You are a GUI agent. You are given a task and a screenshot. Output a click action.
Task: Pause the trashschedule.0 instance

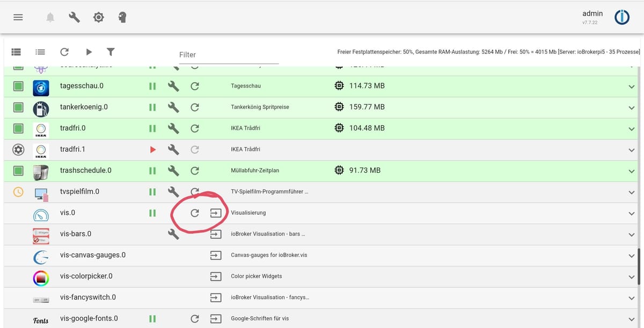(x=152, y=170)
